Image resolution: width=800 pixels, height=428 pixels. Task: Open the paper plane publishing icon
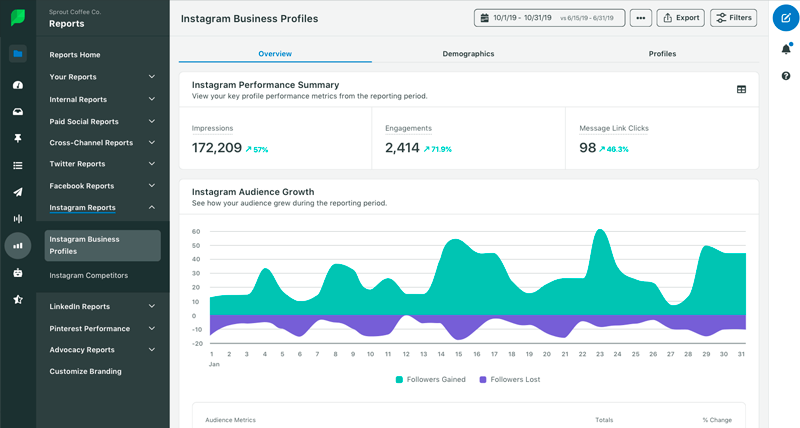pos(17,192)
